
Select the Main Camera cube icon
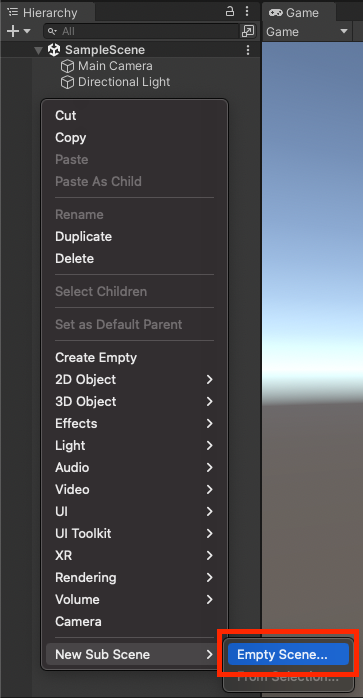click(67, 66)
